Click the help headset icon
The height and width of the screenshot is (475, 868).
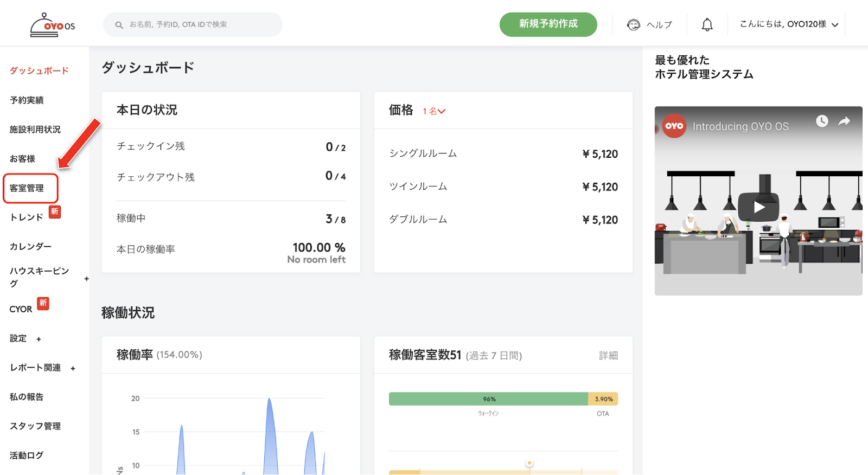click(x=634, y=25)
